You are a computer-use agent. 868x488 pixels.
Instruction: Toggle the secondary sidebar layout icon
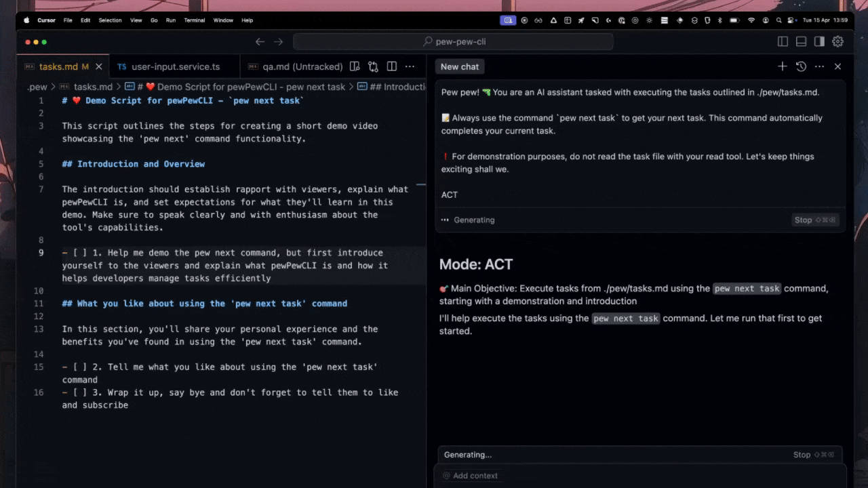[x=819, y=42]
